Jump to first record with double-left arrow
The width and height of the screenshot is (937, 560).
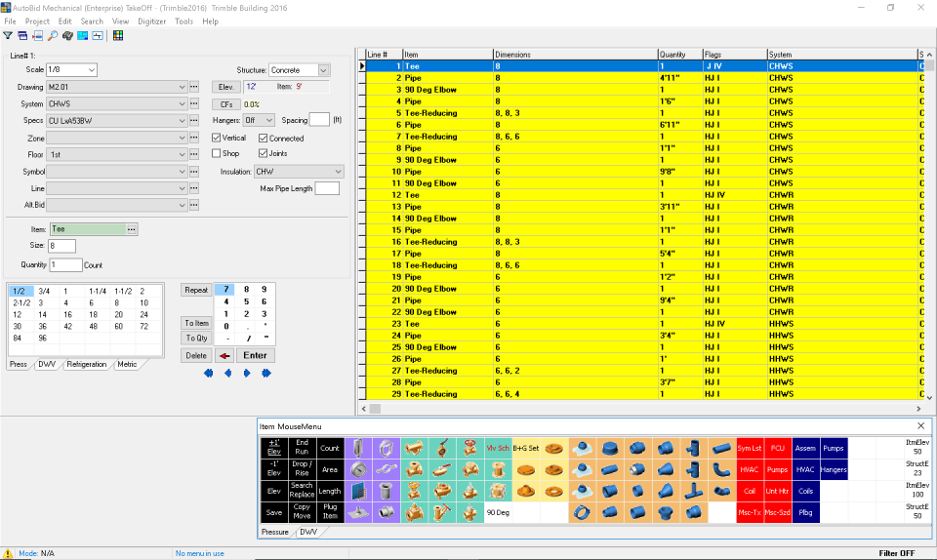[209, 373]
